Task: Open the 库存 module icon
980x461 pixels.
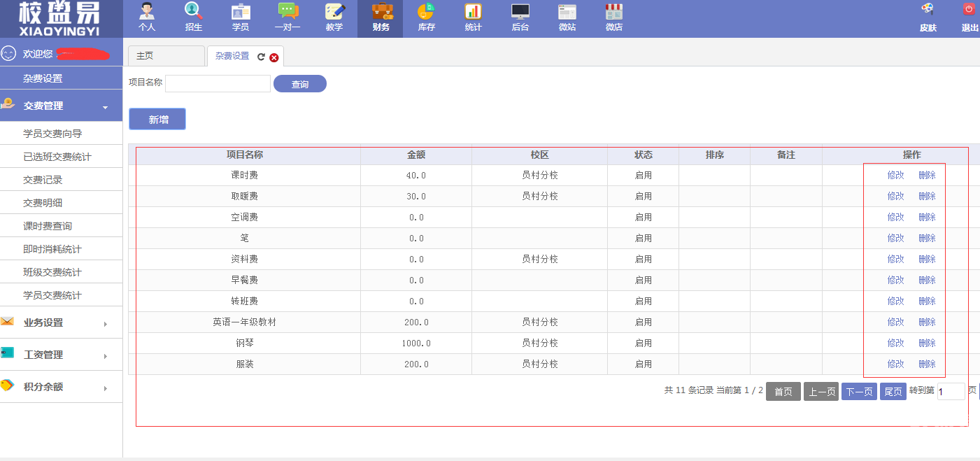Action: pos(427,18)
